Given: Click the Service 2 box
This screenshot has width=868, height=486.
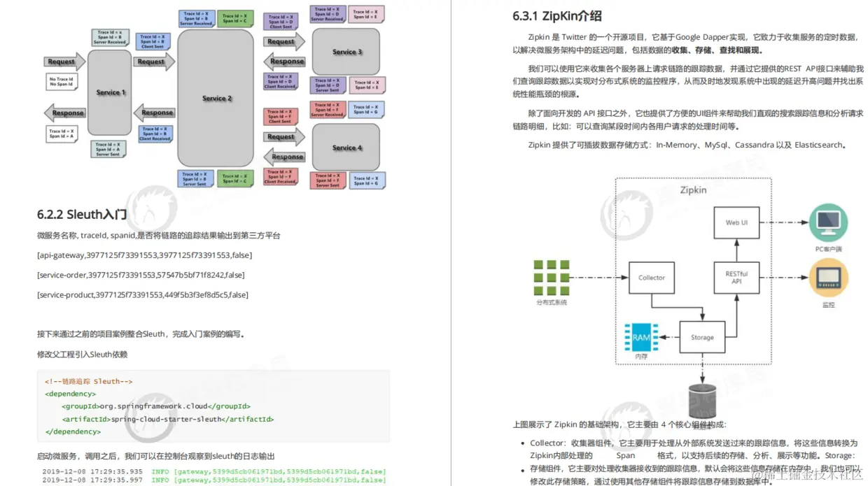Looking at the screenshot, I should (216, 99).
